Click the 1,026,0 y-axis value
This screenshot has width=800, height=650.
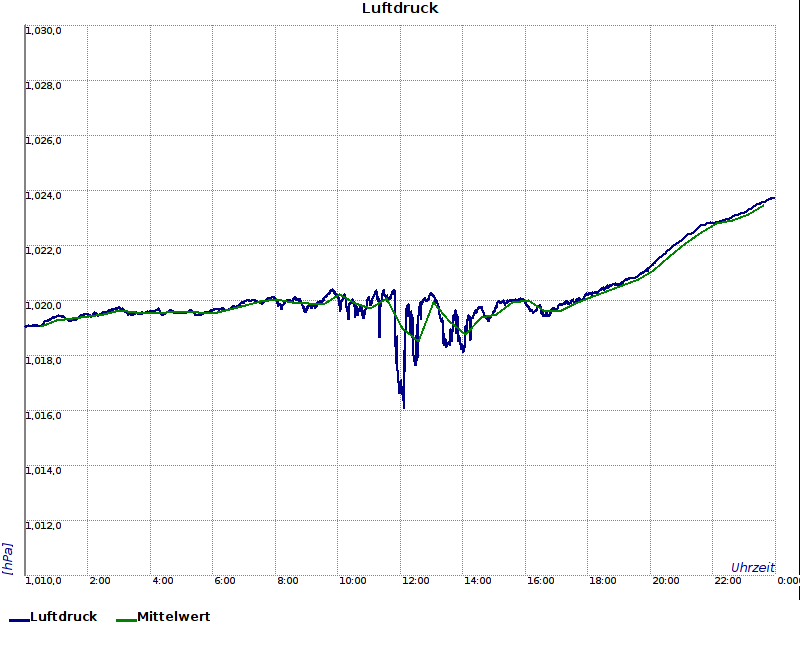[43, 141]
